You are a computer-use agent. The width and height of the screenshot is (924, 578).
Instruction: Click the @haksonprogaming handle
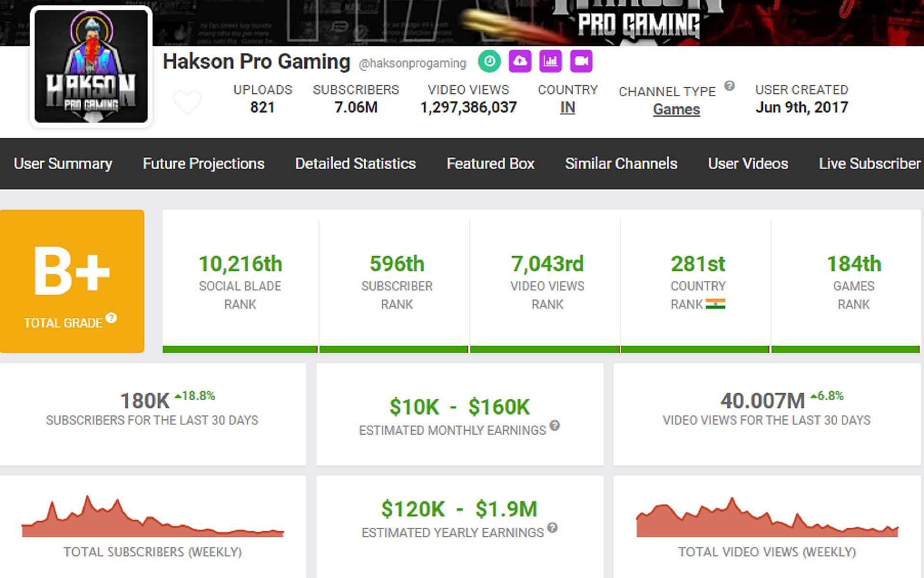(x=412, y=63)
